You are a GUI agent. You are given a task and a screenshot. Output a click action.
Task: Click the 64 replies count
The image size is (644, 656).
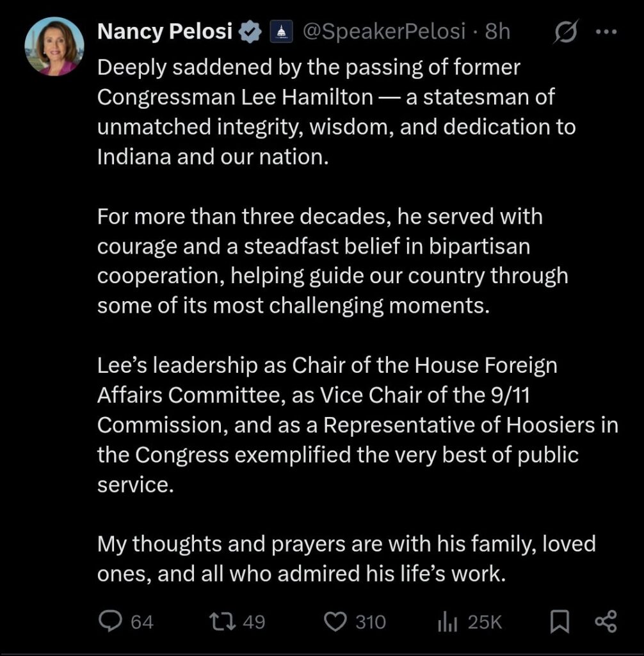(142, 621)
